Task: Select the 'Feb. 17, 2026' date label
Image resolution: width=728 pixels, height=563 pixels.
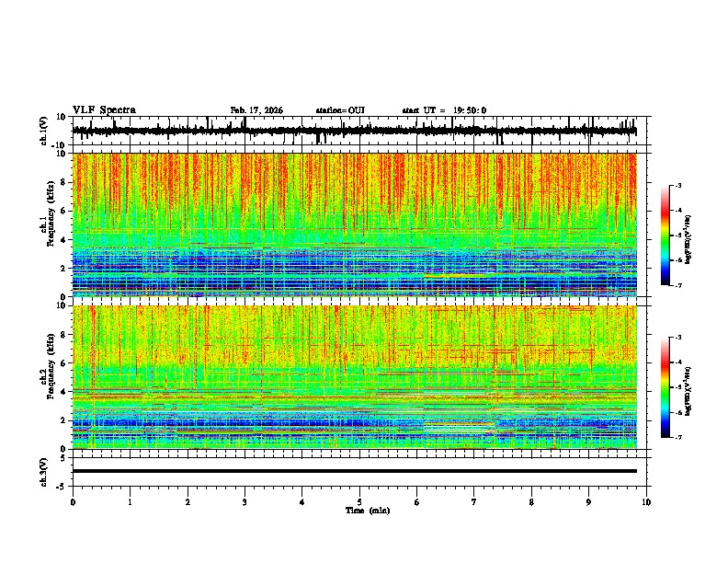Action: tap(256, 110)
